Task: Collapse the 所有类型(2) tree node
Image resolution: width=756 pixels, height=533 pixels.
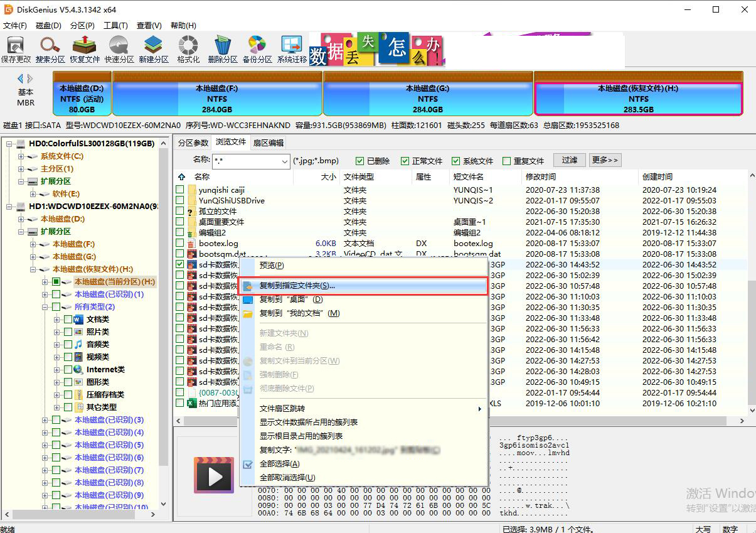Action: pos(45,307)
